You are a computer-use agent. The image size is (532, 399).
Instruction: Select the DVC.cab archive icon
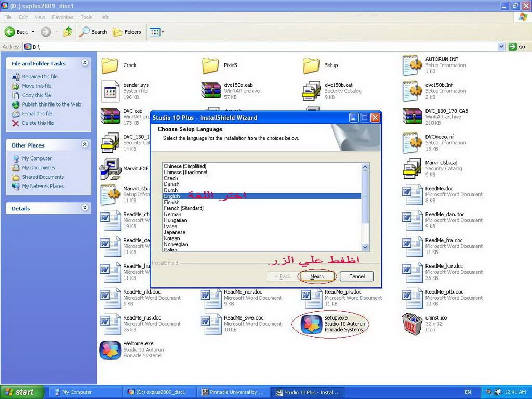pyautogui.click(x=110, y=116)
